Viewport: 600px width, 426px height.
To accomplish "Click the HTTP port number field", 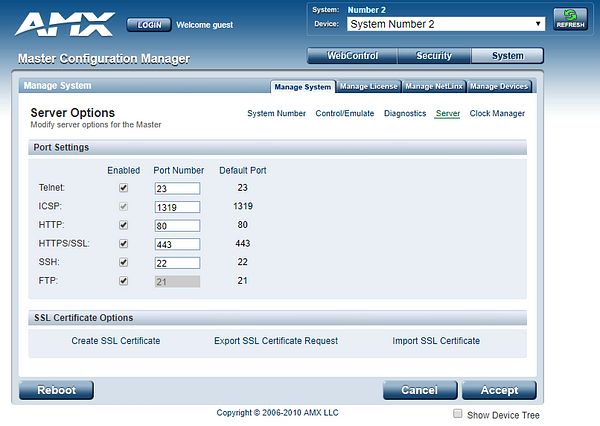I will click(x=177, y=225).
